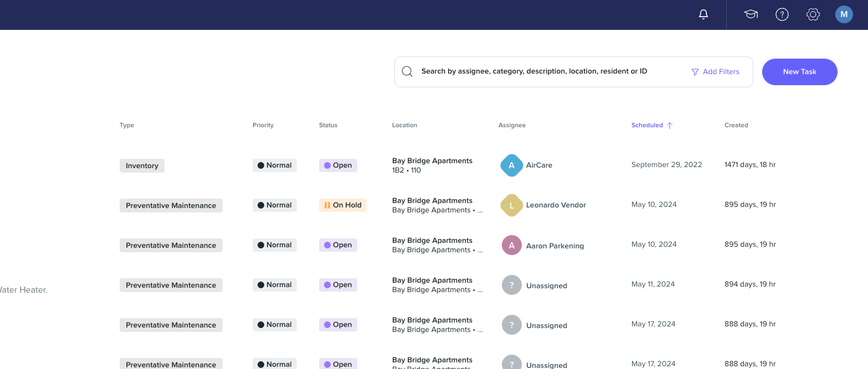Click Normal priority on the Inventory row
This screenshot has width=868, height=369.
coord(275,165)
